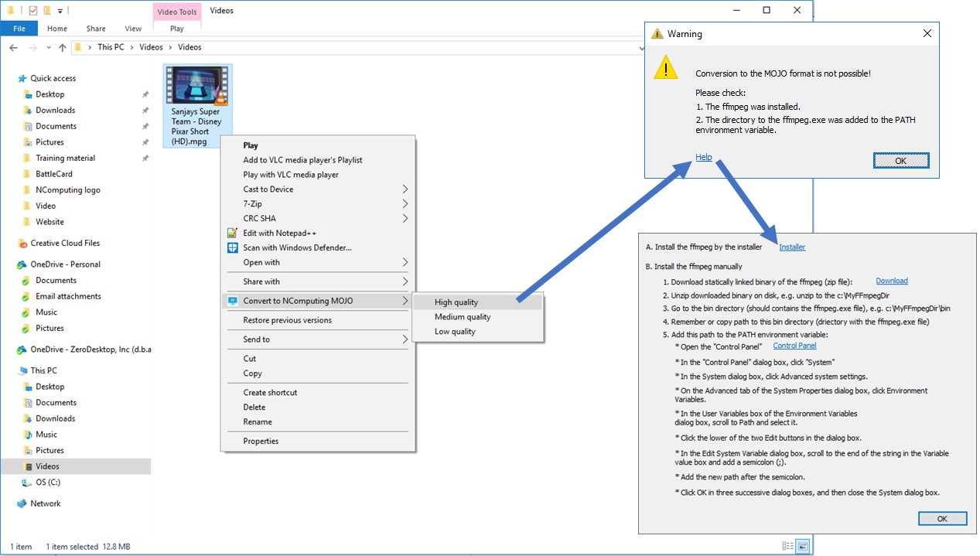Viewport: 980px width, 556px height.
Task: Click the Help link in Warning dialog
Action: pyautogui.click(x=703, y=157)
